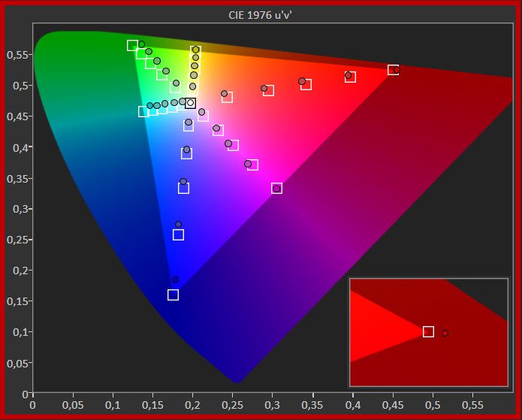The image size is (522, 420).
Task: Click the white point target square
Action: pos(190,103)
